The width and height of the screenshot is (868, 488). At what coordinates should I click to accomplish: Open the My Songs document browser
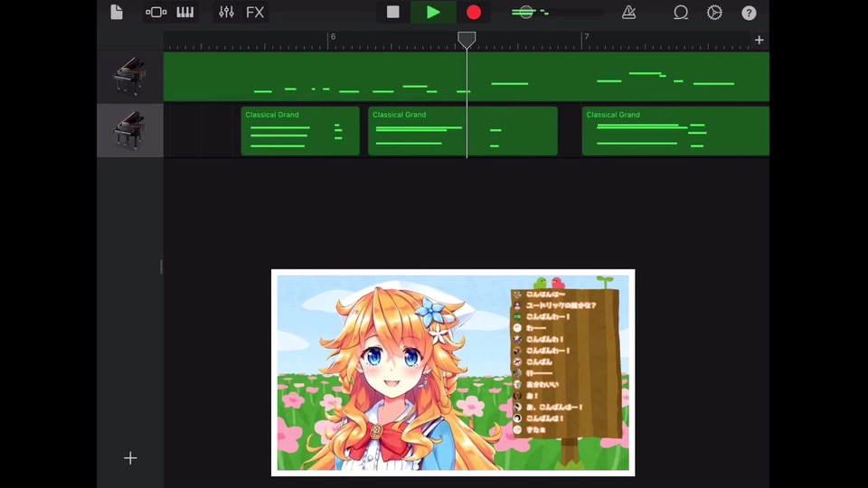(117, 12)
